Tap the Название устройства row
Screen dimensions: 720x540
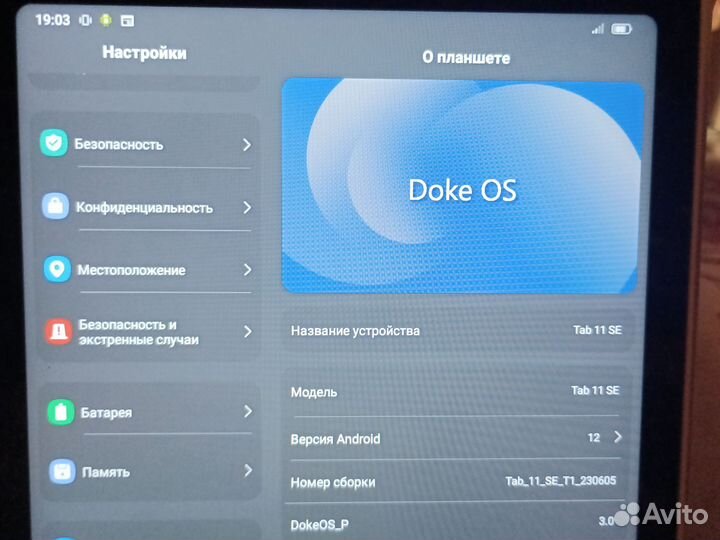tap(457, 331)
